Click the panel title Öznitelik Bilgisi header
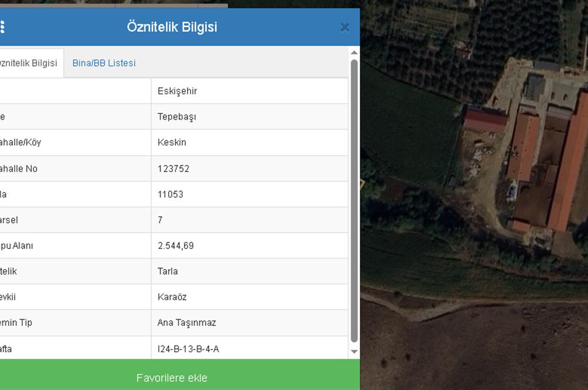Image resolution: width=588 pixels, height=390 pixels. 172,27
